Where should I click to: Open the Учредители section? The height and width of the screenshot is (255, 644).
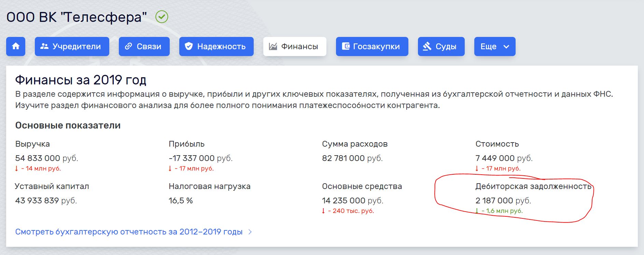click(72, 46)
